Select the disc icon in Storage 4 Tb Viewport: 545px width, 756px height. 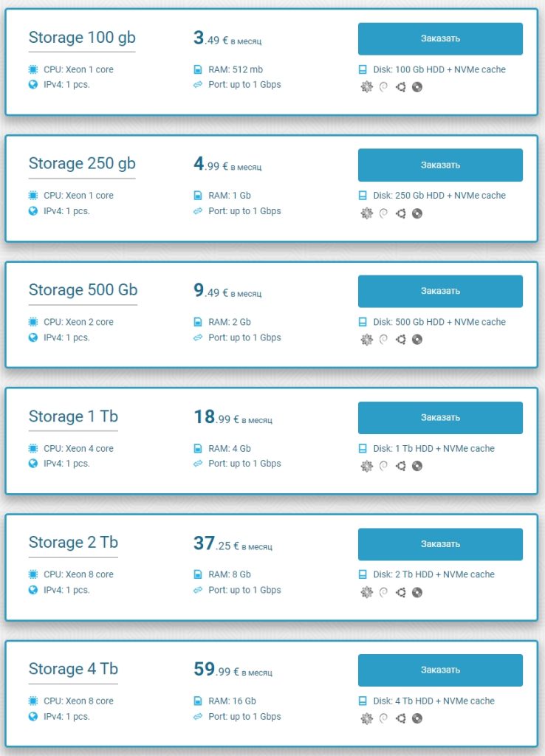(417, 719)
